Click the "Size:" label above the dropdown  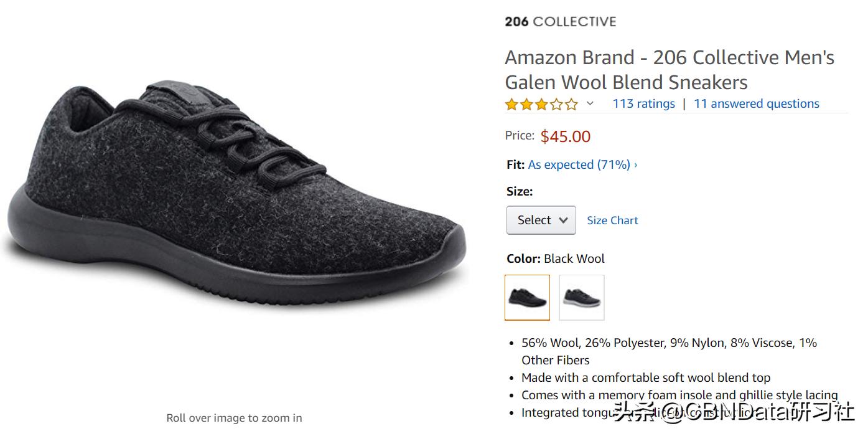(x=520, y=191)
